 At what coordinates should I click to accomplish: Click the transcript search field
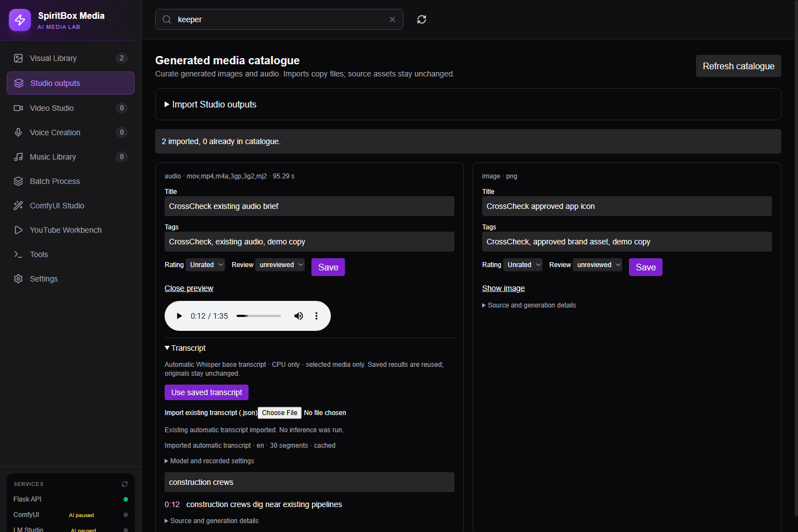tap(309, 482)
